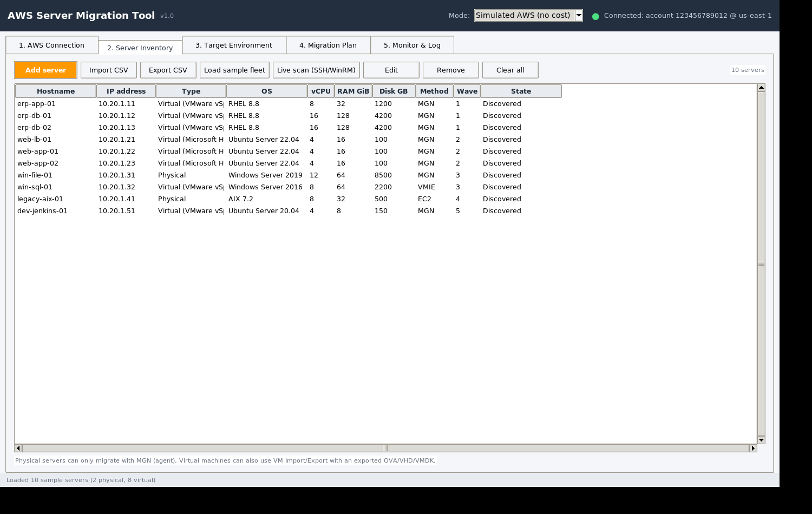Sort by State column header

tap(521, 91)
